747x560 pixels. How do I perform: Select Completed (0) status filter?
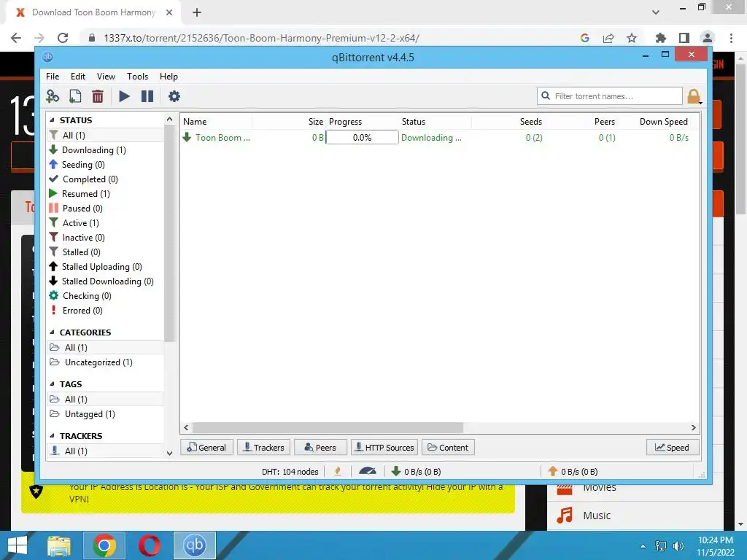click(x=105, y=179)
